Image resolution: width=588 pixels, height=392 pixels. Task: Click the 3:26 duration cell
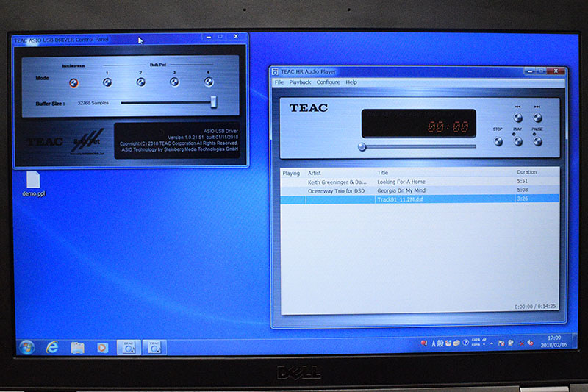point(523,199)
